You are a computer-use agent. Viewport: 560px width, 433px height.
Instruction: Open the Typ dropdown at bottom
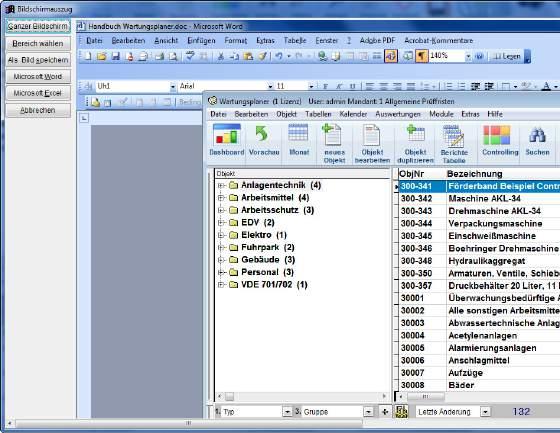pyautogui.click(x=287, y=412)
